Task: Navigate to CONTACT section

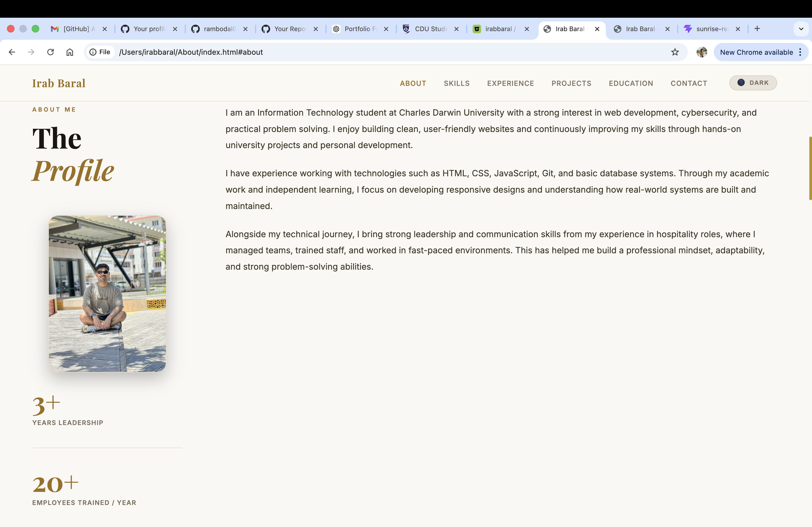Action: [x=688, y=83]
